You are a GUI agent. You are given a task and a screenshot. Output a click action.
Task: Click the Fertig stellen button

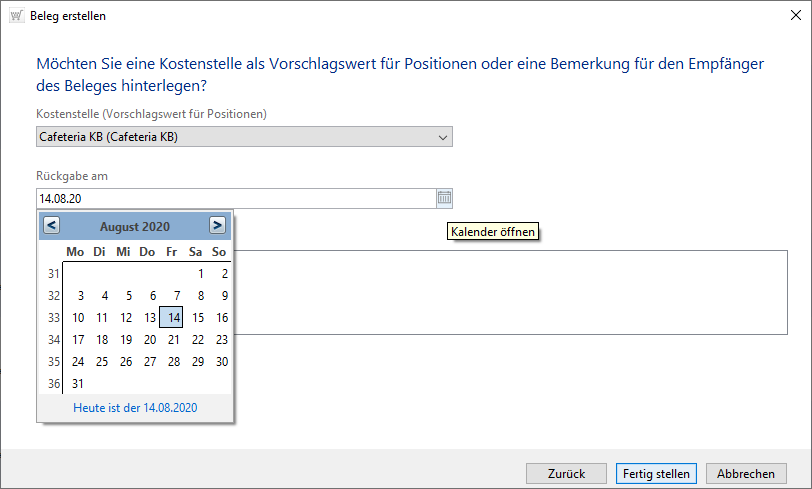(656, 474)
